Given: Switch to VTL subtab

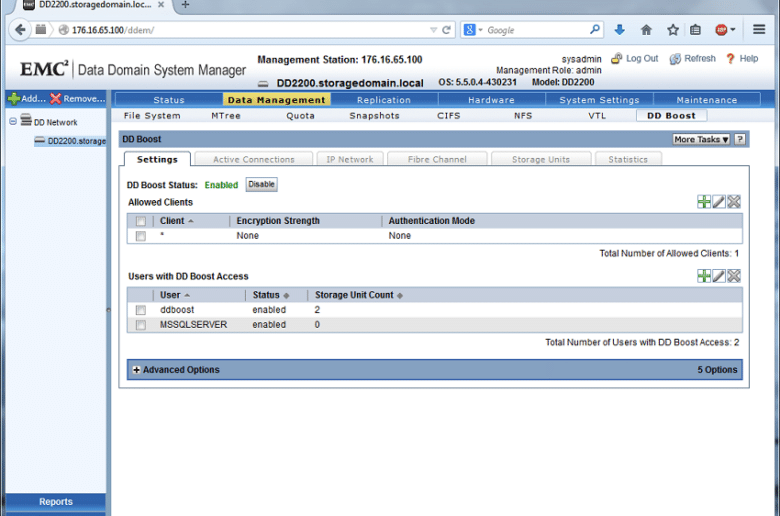Looking at the screenshot, I should (x=597, y=115).
